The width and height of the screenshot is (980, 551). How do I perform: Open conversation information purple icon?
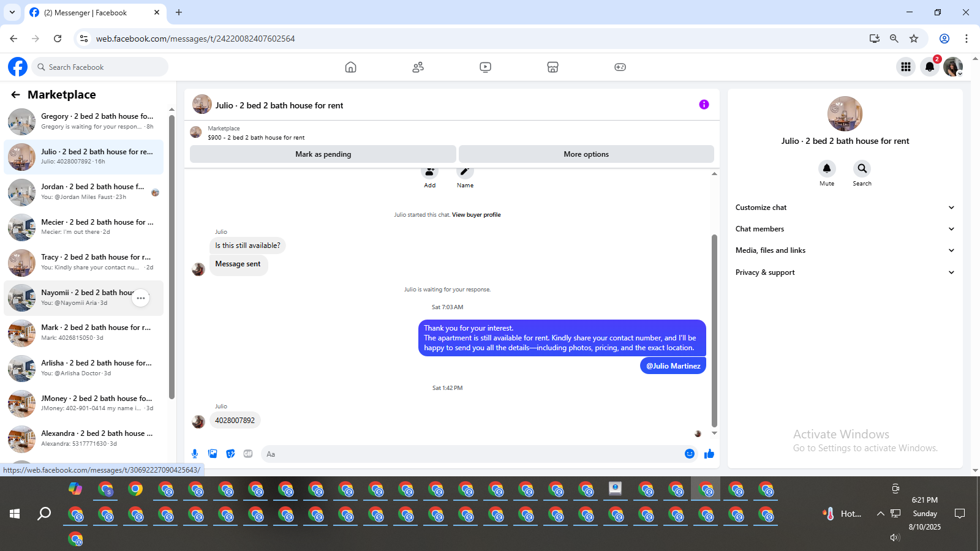(x=704, y=105)
